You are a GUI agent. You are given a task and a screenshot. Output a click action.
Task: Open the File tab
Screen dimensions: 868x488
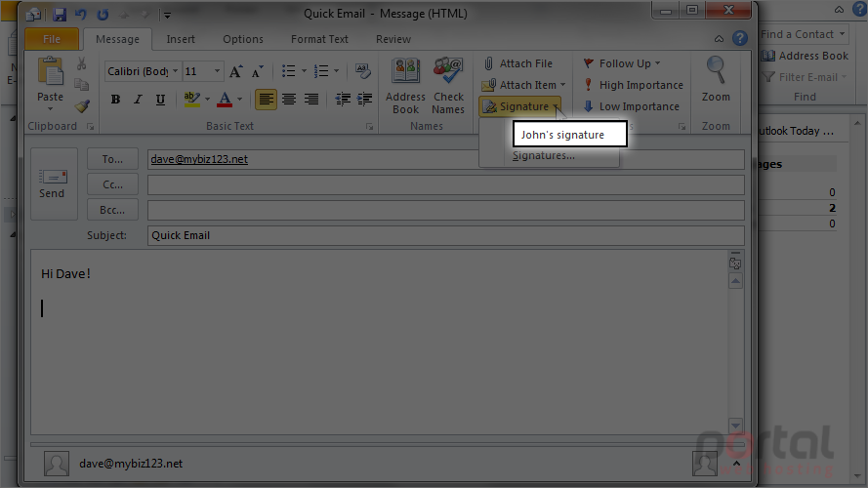(x=52, y=39)
